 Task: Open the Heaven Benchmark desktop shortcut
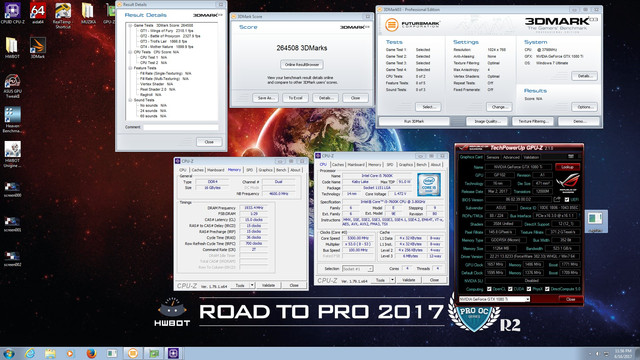point(12,120)
